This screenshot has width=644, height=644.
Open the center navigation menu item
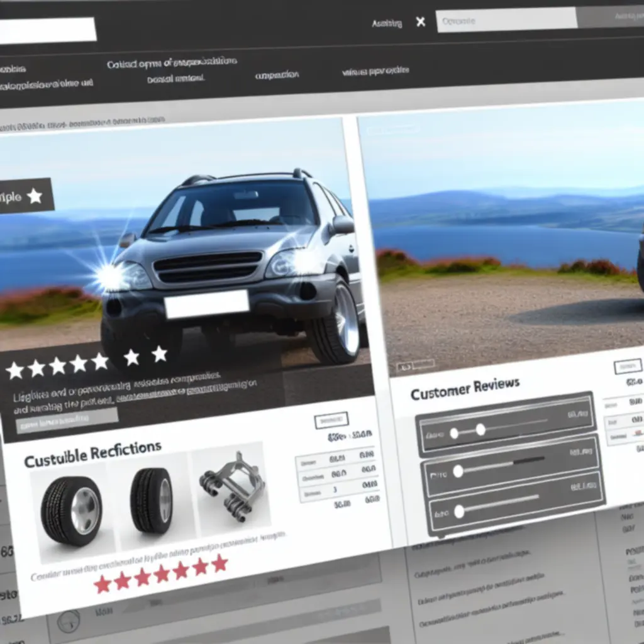coord(277,75)
